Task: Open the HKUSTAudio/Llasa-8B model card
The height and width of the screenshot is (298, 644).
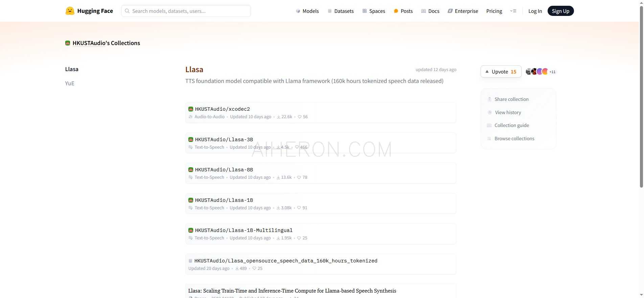Action: click(321, 173)
